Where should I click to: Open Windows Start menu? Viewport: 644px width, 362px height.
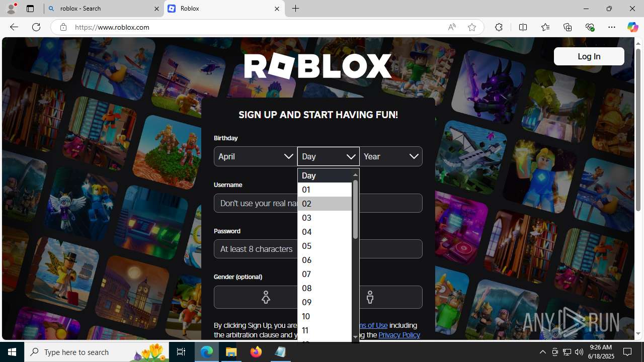(x=12, y=352)
